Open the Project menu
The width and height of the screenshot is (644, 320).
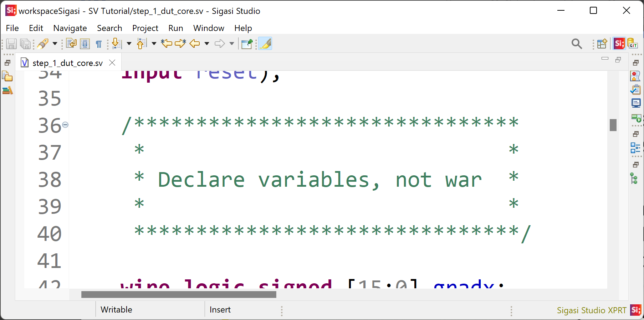pyautogui.click(x=145, y=28)
